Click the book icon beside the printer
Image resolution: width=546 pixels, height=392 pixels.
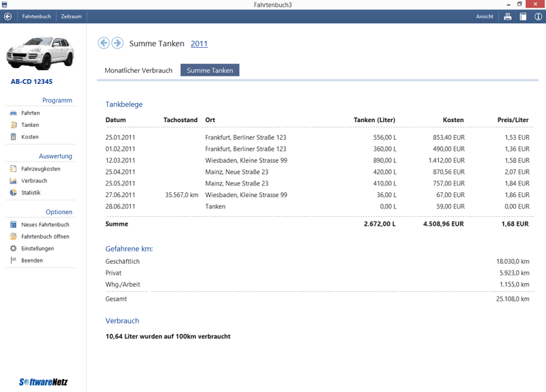point(523,16)
